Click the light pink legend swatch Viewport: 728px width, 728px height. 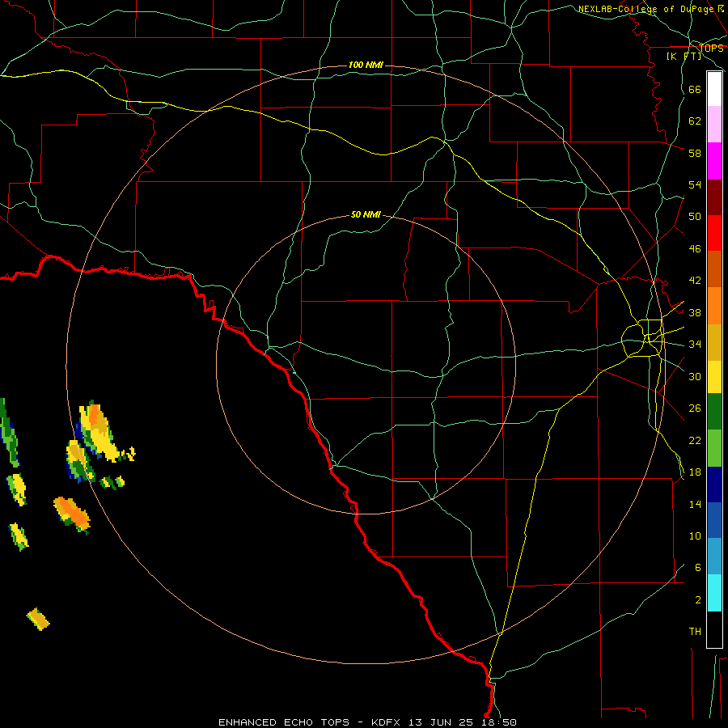[x=714, y=125]
